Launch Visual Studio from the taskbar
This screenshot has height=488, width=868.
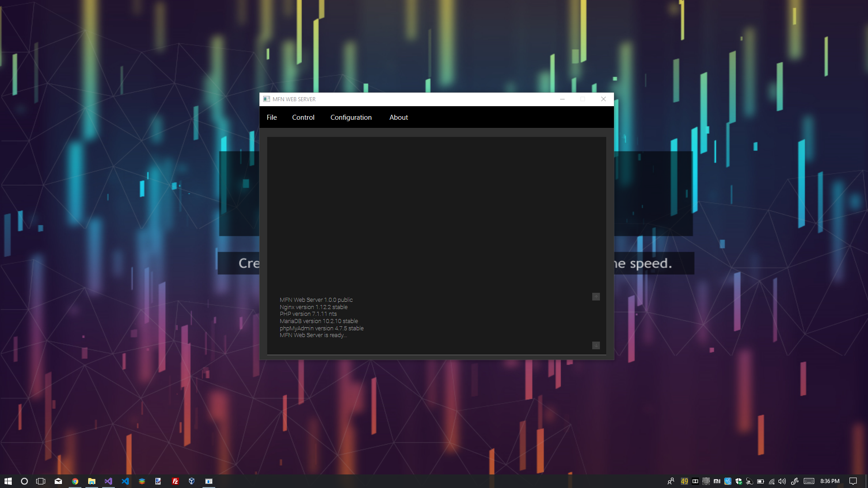pos(108,481)
